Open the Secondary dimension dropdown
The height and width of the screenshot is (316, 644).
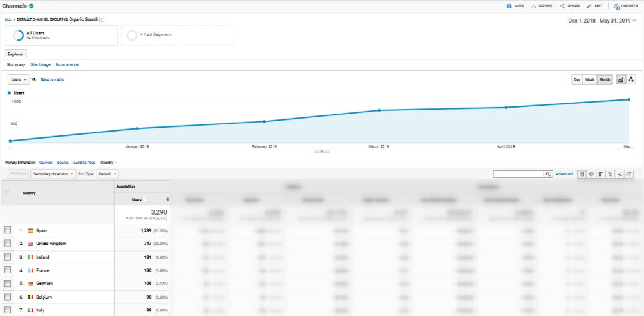click(53, 174)
